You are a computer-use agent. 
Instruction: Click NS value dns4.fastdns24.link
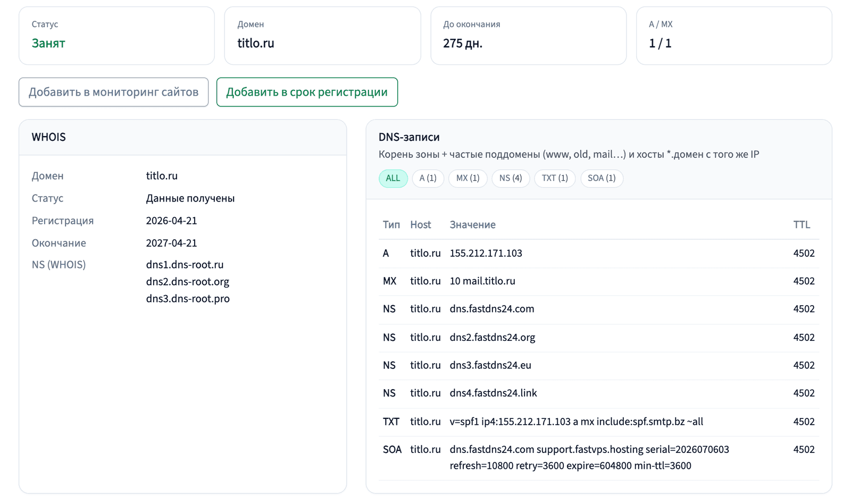coord(493,393)
